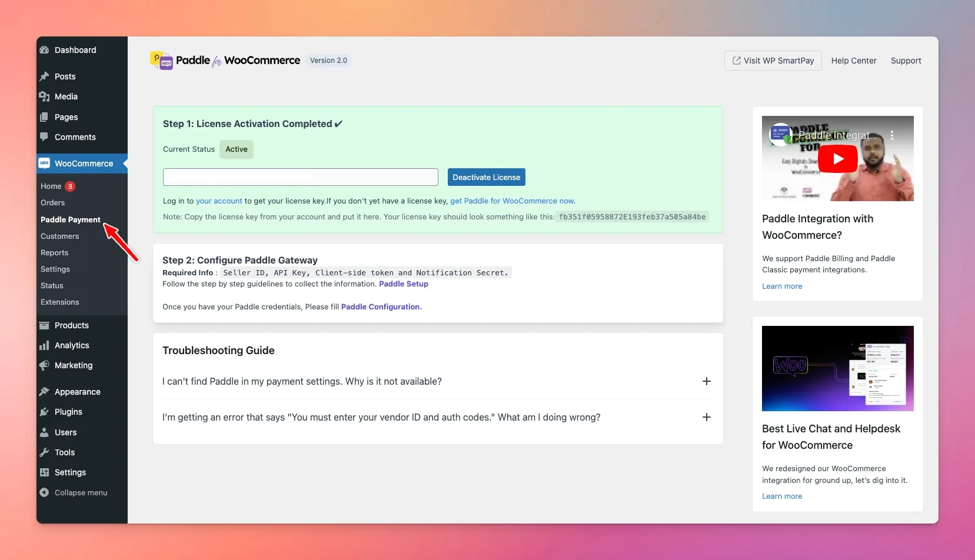This screenshot has width=975, height=560.
Task: Click the Tools wrench icon
Action: click(x=44, y=452)
